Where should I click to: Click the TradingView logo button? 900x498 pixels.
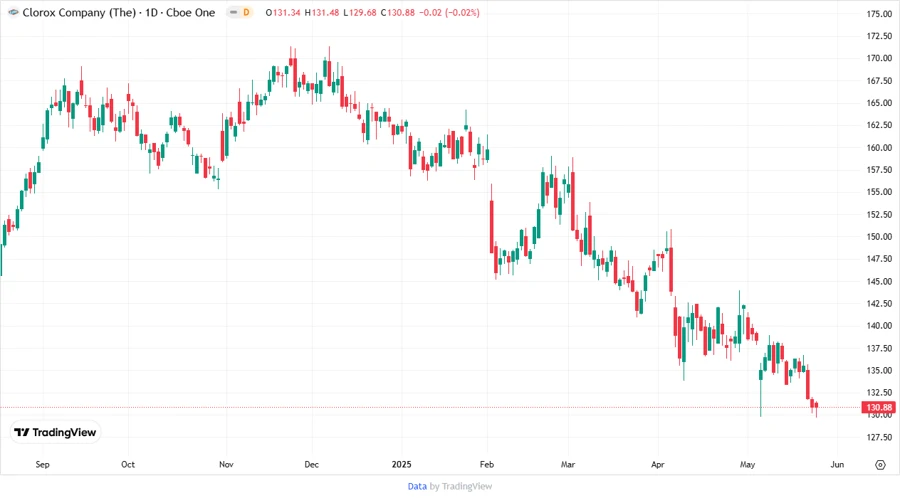(56, 432)
